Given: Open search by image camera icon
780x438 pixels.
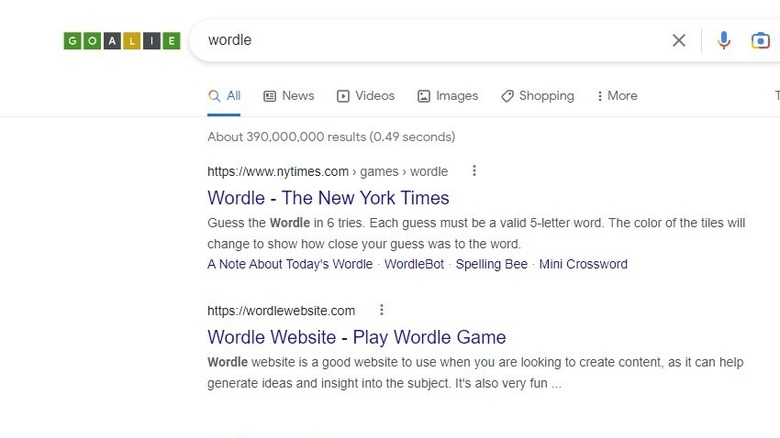Looking at the screenshot, I should tap(761, 41).
